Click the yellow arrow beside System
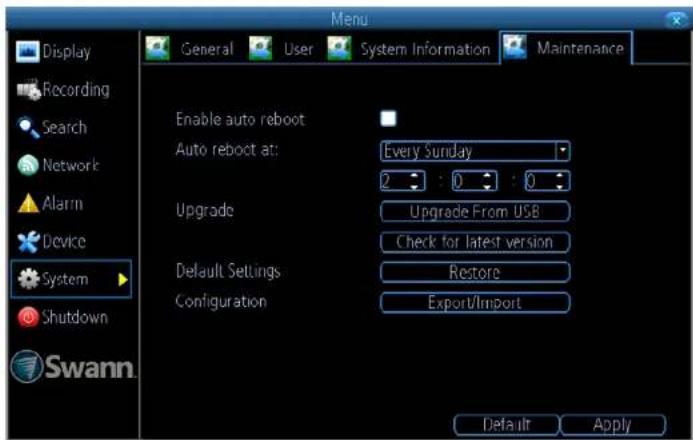693x440 pixels. click(123, 280)
